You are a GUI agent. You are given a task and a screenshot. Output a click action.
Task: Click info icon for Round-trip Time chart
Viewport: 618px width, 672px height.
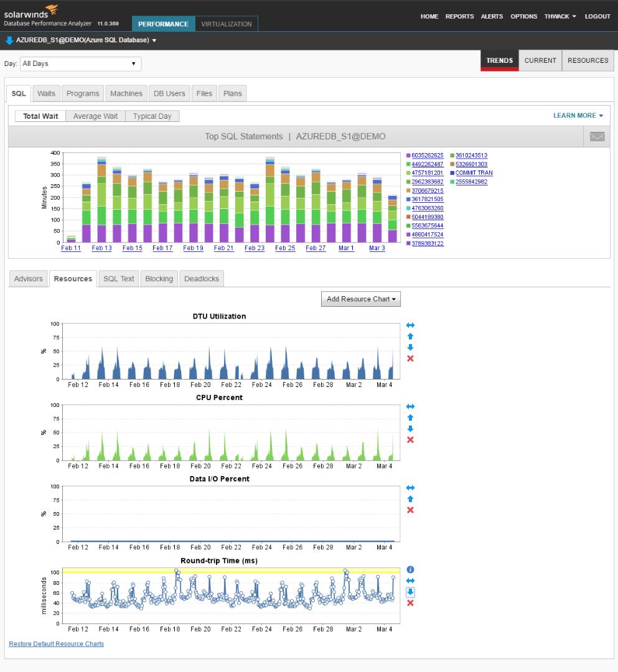(x=410, y=569)
